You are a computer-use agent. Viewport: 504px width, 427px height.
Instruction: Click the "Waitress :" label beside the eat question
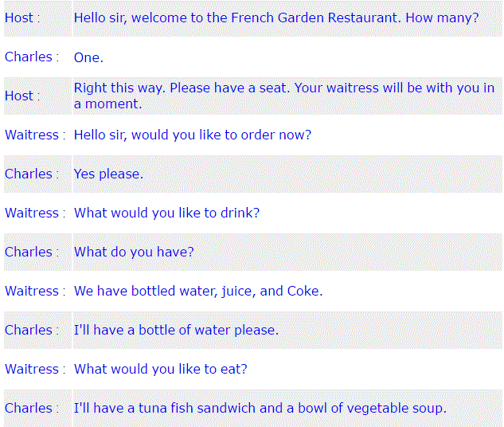(35, 369)
